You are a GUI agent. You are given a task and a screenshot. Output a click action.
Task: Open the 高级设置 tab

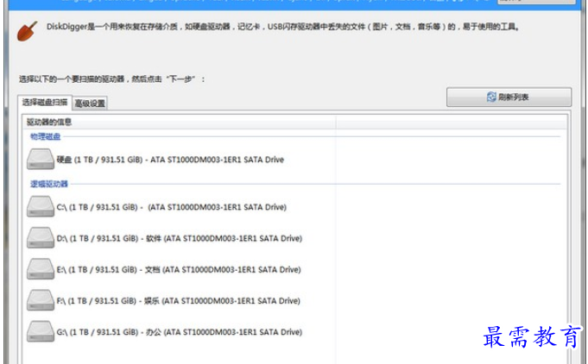[x=90, y=103]
